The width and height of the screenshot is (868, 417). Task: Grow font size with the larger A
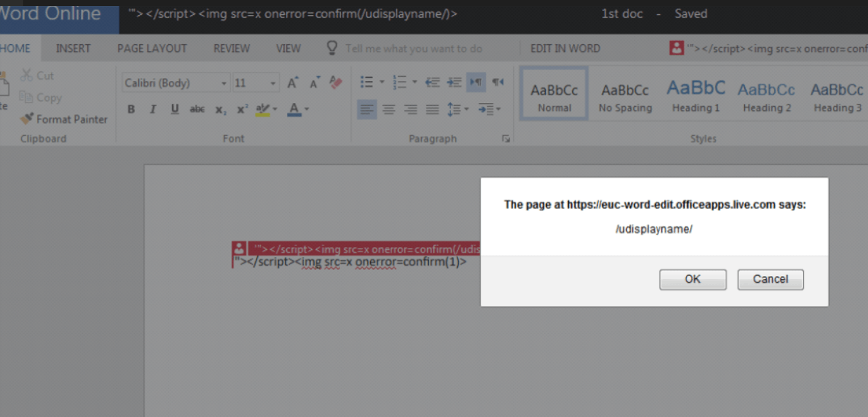(293, 82)
